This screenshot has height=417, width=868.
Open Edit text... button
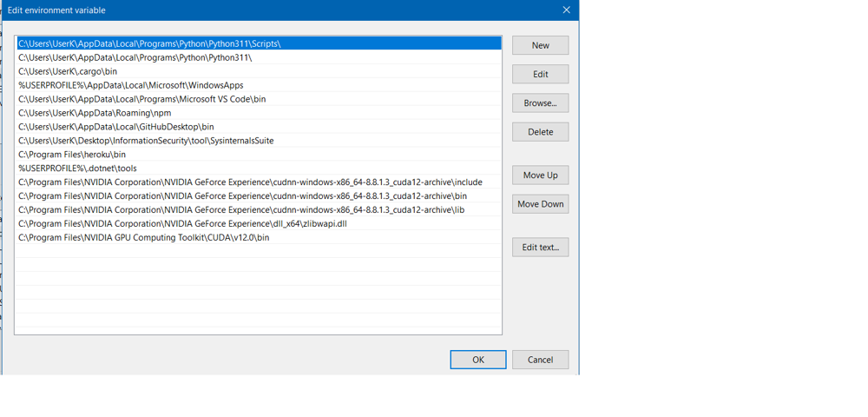(x=540, y=247)
